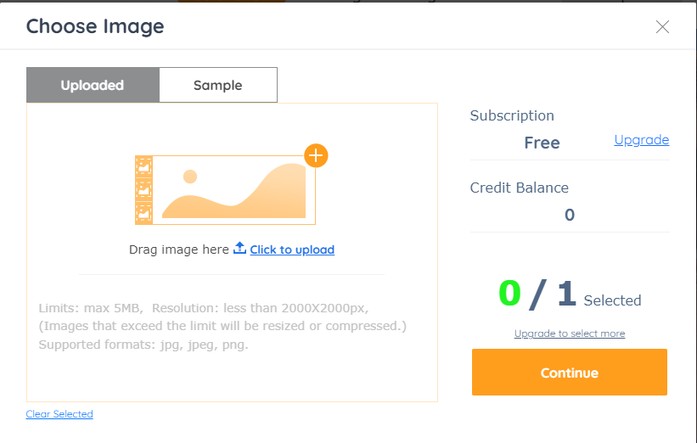
Task: Click the blue upload arrow icon
Action: 240,248
